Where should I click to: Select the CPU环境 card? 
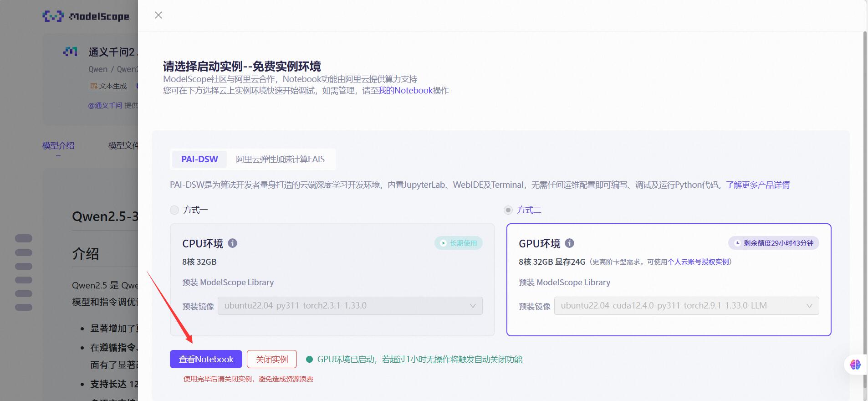[332, 280]
